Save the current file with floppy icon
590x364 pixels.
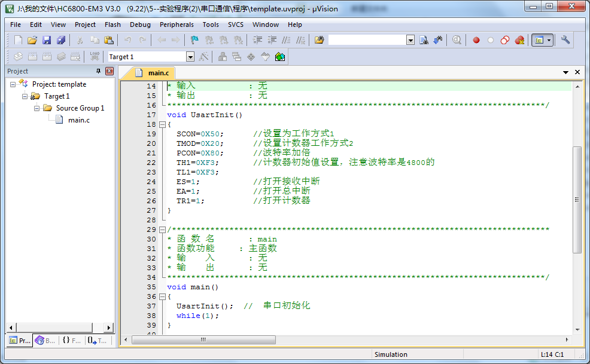pos(47,40)
